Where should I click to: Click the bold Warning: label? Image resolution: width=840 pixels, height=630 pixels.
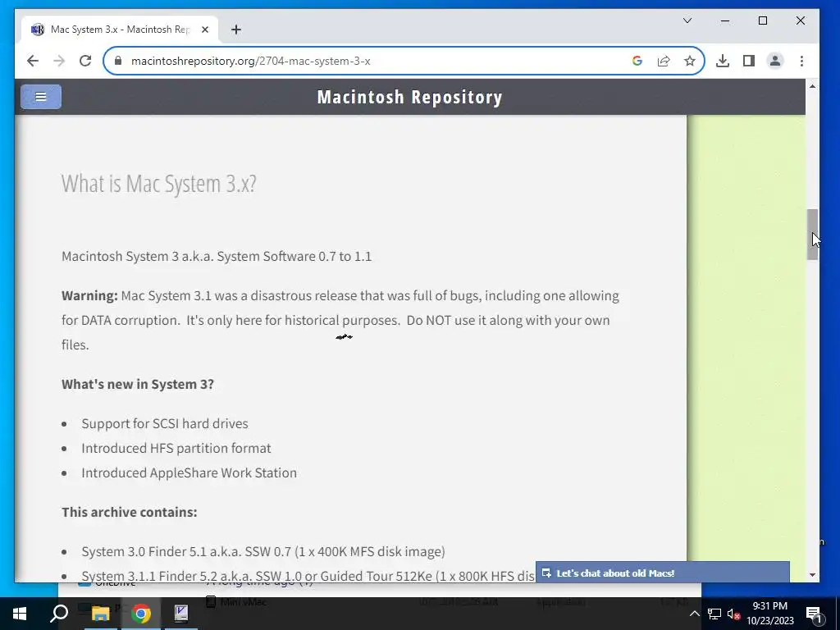point(89,295)
